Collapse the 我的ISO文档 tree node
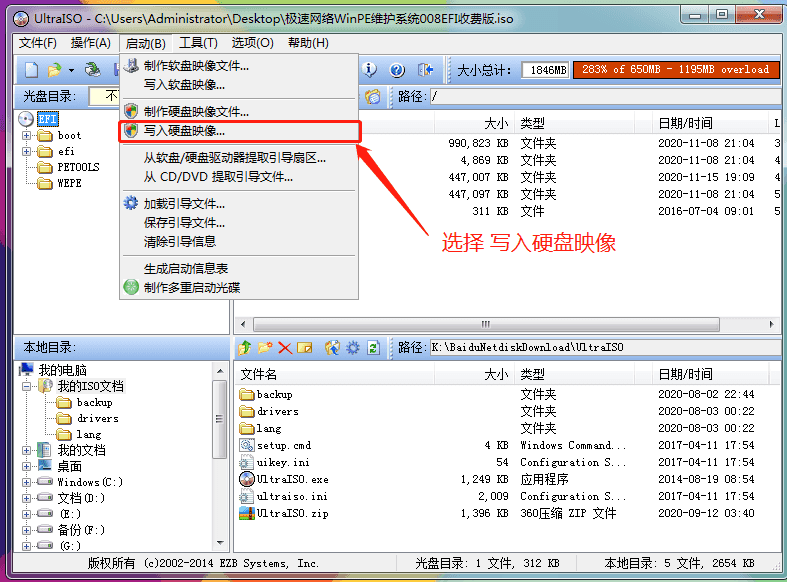The height and width of the screenshot is (582, 787). pos(27,386)
